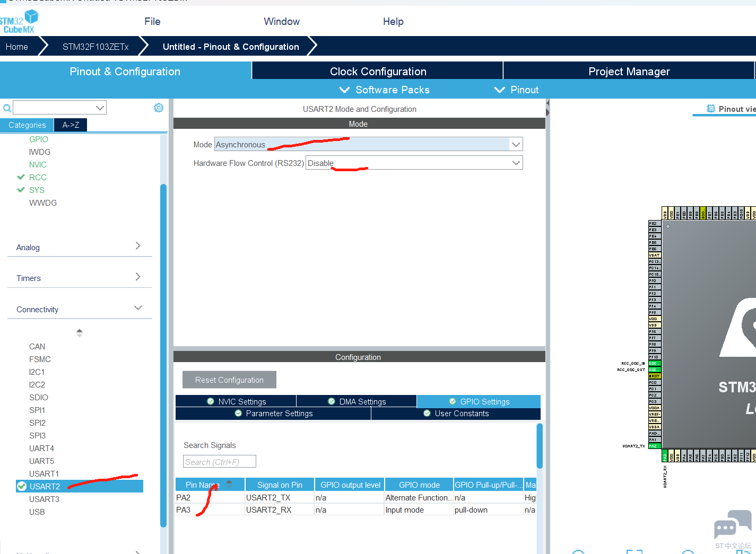The width and height of the screenshot is (756, 554).
Task: Click the sort arrow in Pin Name header
Action: point(229,484)
